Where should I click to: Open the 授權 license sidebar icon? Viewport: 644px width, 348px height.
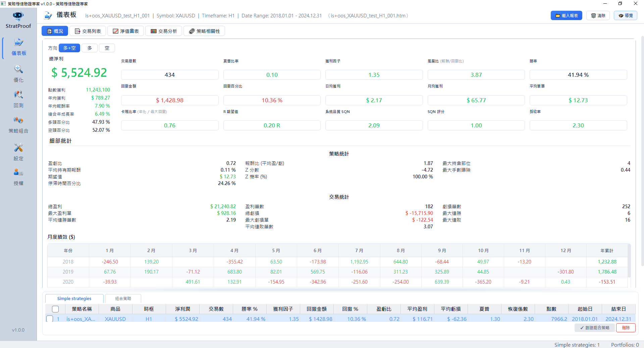pyautogui.click(x=18, y=172)
